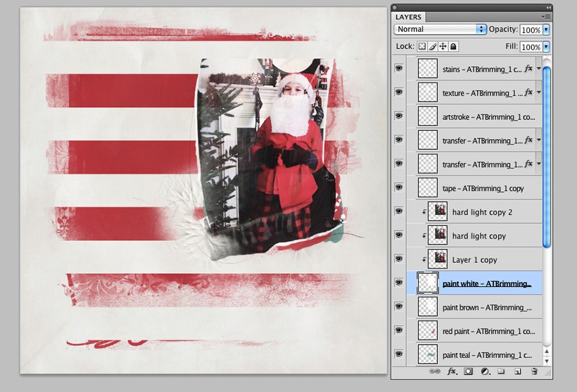Image resolution: width=577 pixels, height=392 pixels.
Task: Open the add layer style fx button
Action: 452,371
